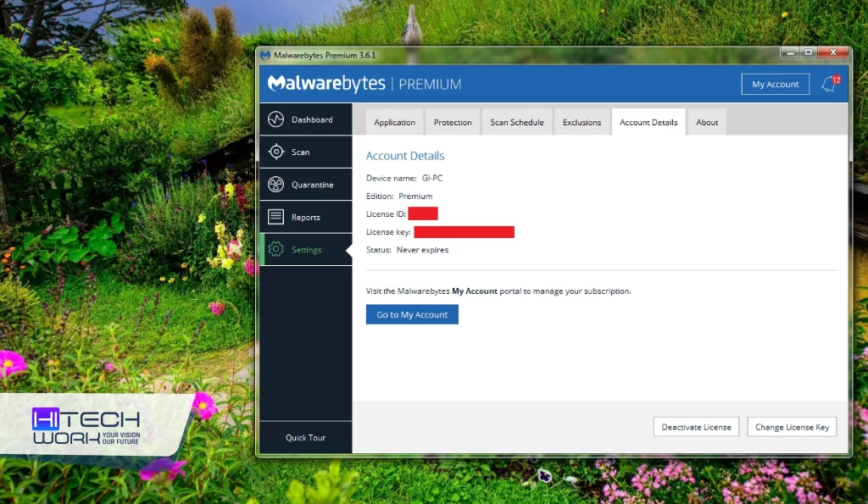Click Change License Key button
Image resolution: width=868 pixels, height=504 pixels.
click(x=793, y=427)
